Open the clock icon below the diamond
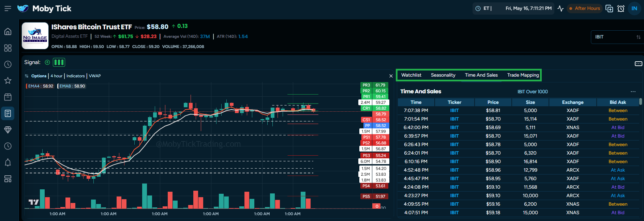 click(8, 146)
